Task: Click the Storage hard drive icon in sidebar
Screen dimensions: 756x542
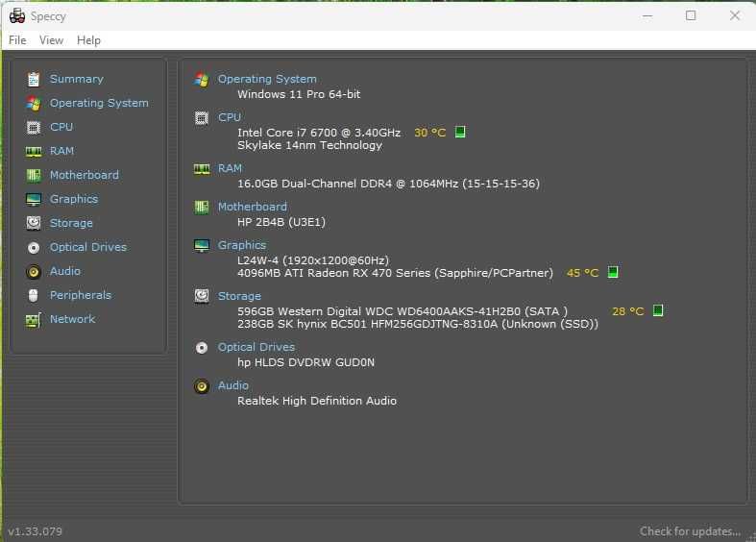Action: pos(34,223)
